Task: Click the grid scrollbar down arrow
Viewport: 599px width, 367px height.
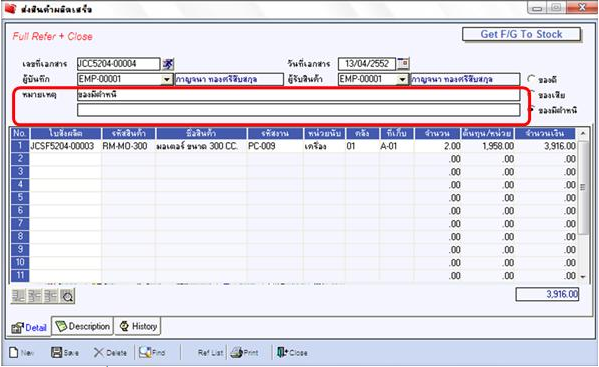Action: click(583, 276)
